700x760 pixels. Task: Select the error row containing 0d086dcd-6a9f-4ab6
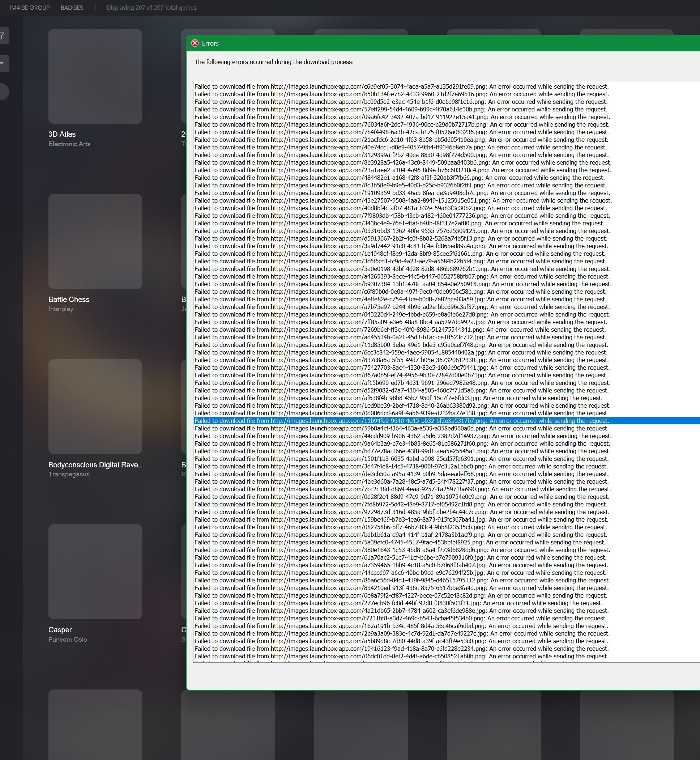447,413
